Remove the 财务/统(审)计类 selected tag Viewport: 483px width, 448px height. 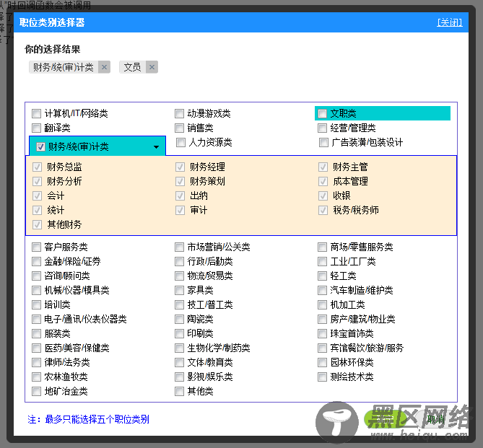pos(104,67)
